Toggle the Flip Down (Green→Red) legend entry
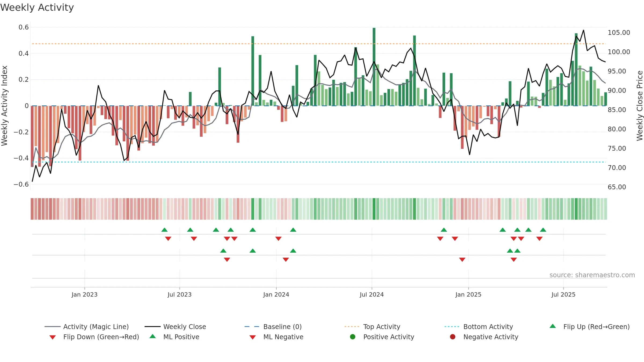644x362 pixels. [x=94, y=337]
